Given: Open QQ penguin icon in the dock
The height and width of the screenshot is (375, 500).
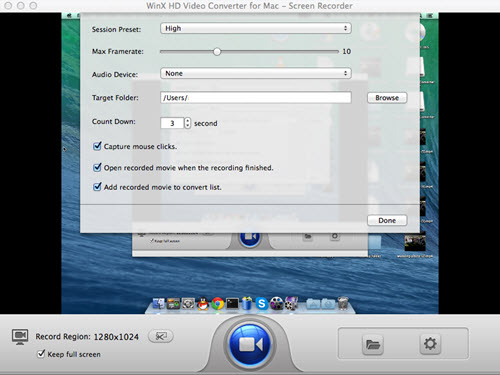Looking at the screenshot, I should tap(203, 304).
